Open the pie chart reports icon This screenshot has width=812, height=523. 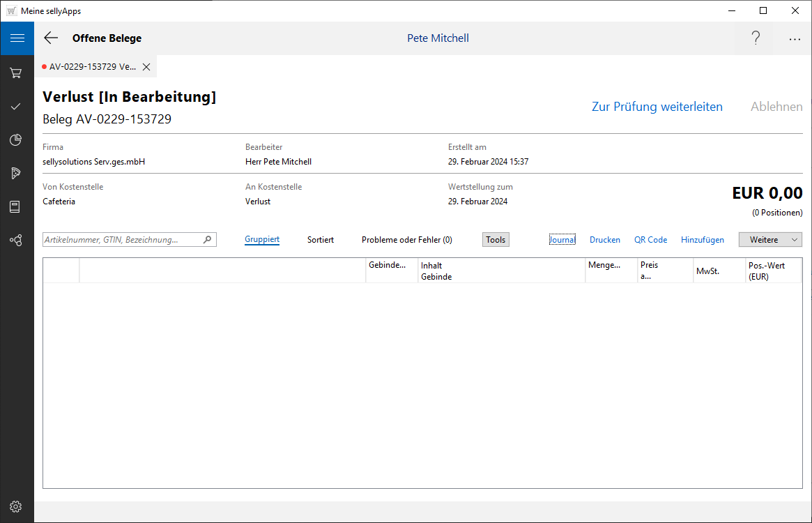pyautogui.click(x=15, y=140)
